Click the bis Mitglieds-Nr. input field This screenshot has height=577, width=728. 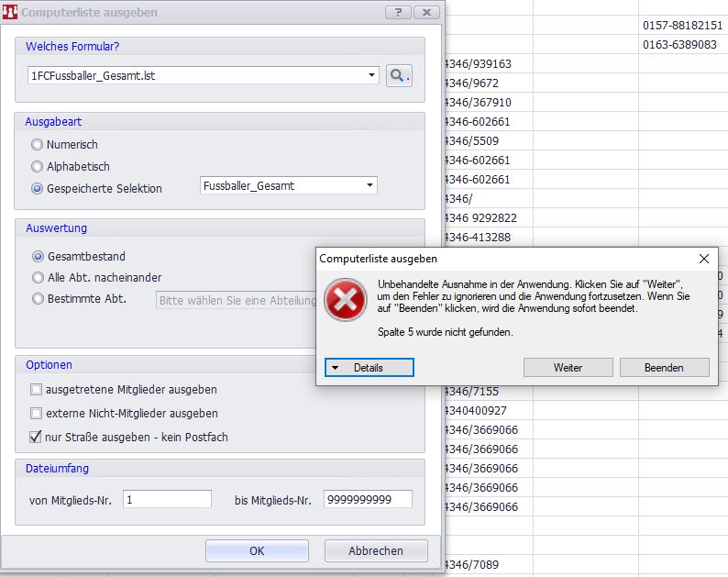click(x=367, y=500)
